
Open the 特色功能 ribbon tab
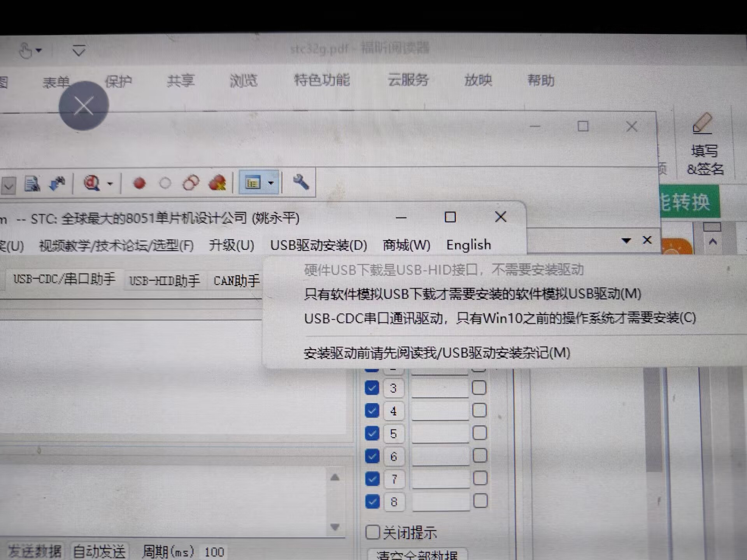322,80
